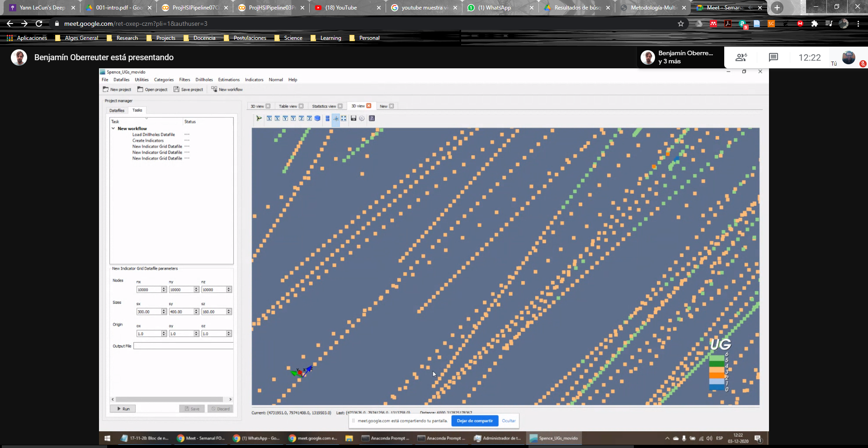
Task: Click the New workflow toolbar button
Action: pyautogui.click(x=227, y=90)
